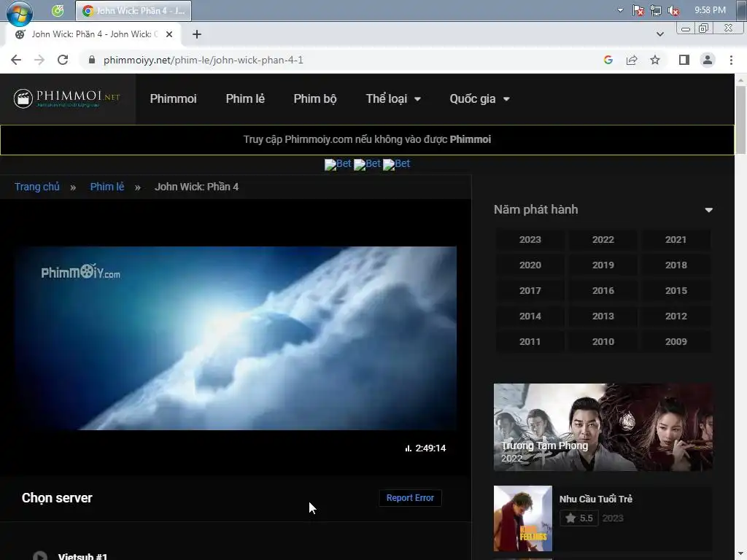Select release year 2022

click(x=603, y=239)
